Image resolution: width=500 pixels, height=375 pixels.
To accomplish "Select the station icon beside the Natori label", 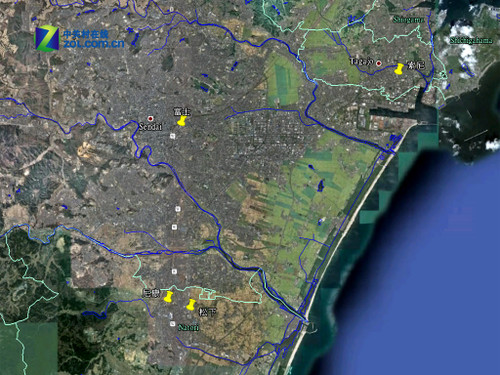I will 172,323.
